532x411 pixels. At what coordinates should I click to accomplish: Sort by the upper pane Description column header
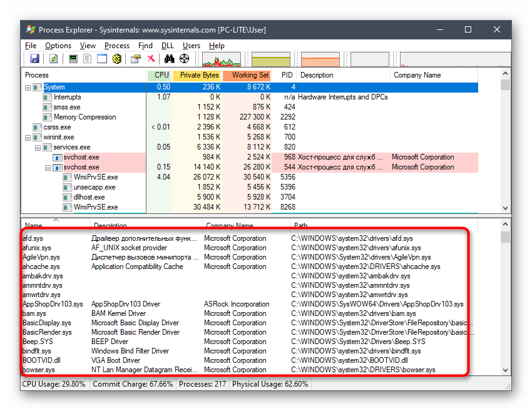pyautogui.click(x=344, y=75)
